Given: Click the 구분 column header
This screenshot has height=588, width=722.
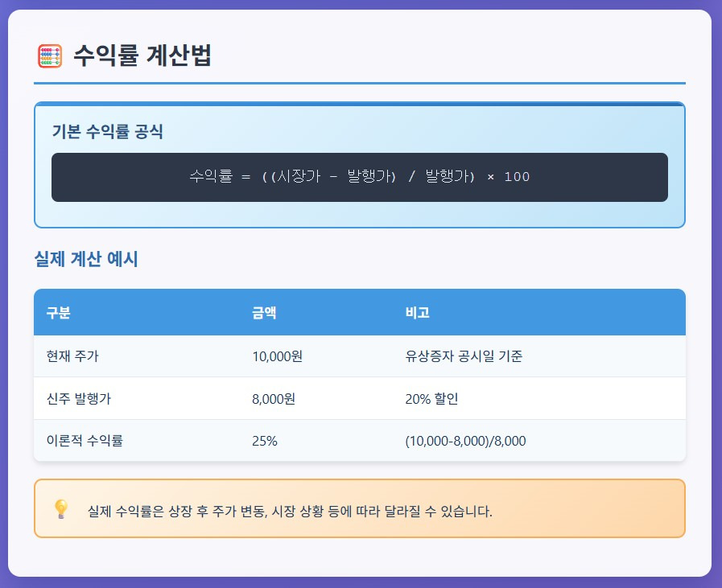Looking at the screenshot, I should (59, 313).
